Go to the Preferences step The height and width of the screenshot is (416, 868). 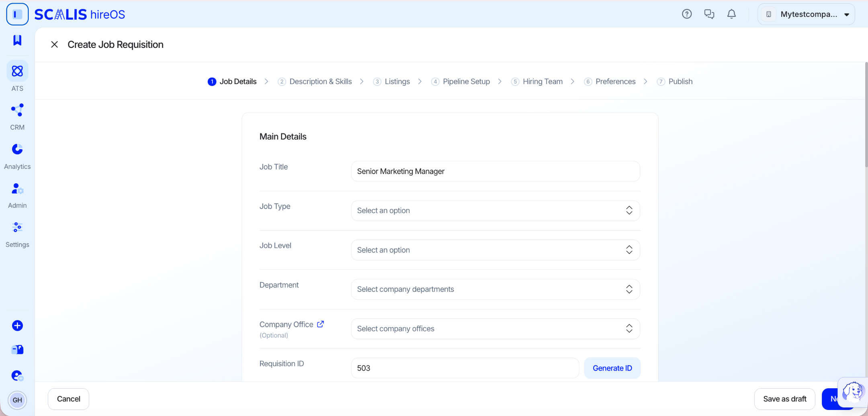click(x=610, y=82)
